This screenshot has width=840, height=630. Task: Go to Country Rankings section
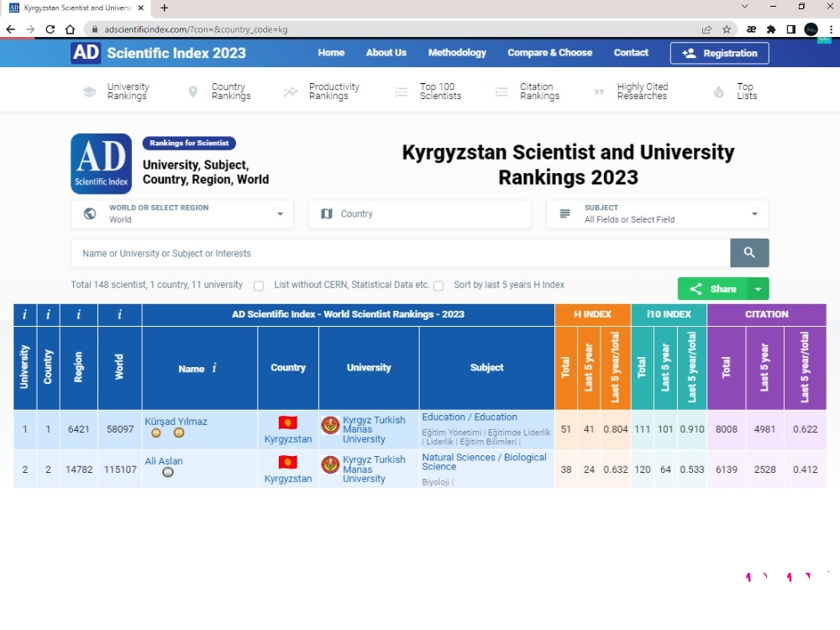[x=219, y=91]
